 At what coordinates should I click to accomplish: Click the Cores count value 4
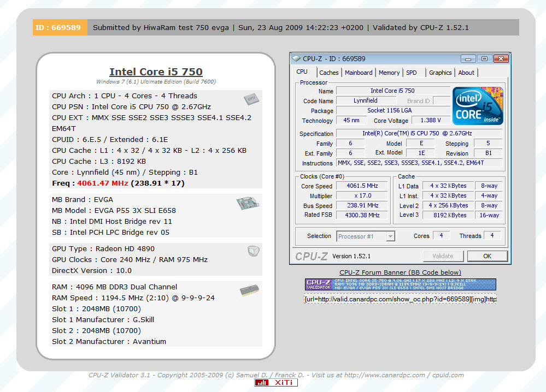point(441,235)
